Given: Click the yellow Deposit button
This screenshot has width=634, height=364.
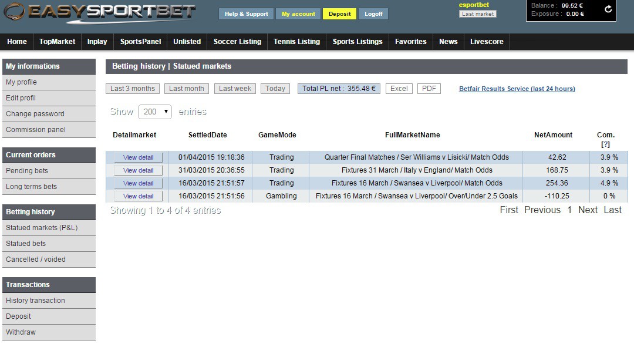Looking at the screenshot, I should [340, 14].
